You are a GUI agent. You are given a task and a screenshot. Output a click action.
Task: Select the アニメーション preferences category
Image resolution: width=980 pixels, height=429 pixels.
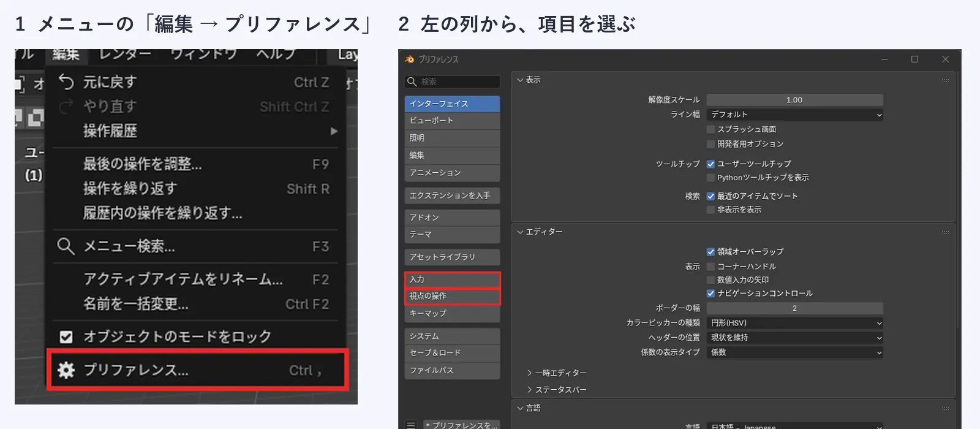(452, 173)
